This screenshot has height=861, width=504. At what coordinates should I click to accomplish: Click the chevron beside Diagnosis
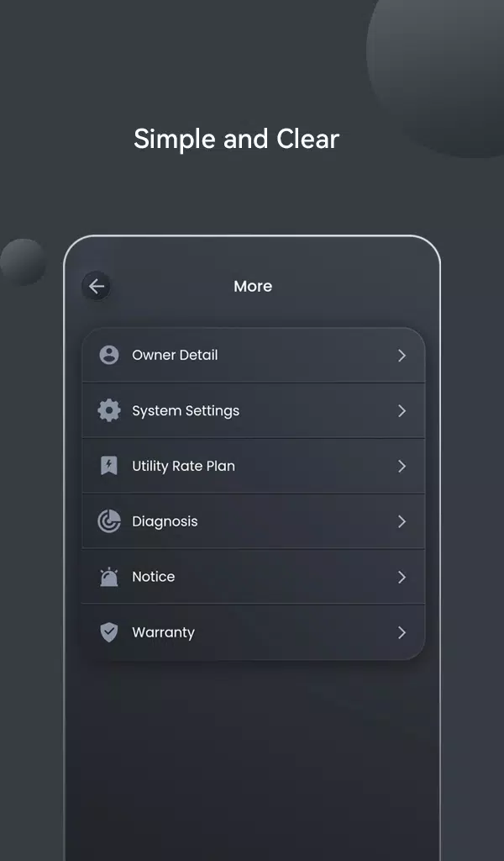coord(402,521)
